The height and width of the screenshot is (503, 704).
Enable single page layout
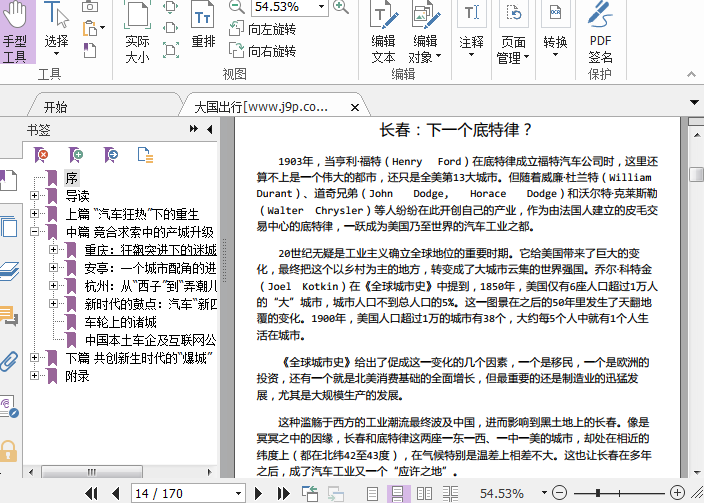click(x=372, y=494)
